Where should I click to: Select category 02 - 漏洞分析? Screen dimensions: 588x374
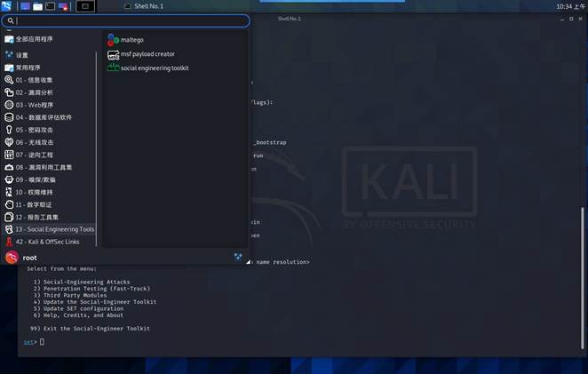[29, 92]
